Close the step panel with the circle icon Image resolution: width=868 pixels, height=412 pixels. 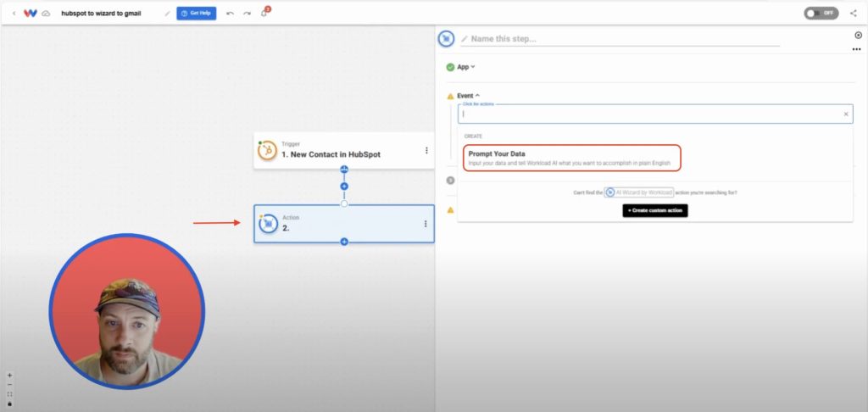pyautogui.click(x=859, y=36)
